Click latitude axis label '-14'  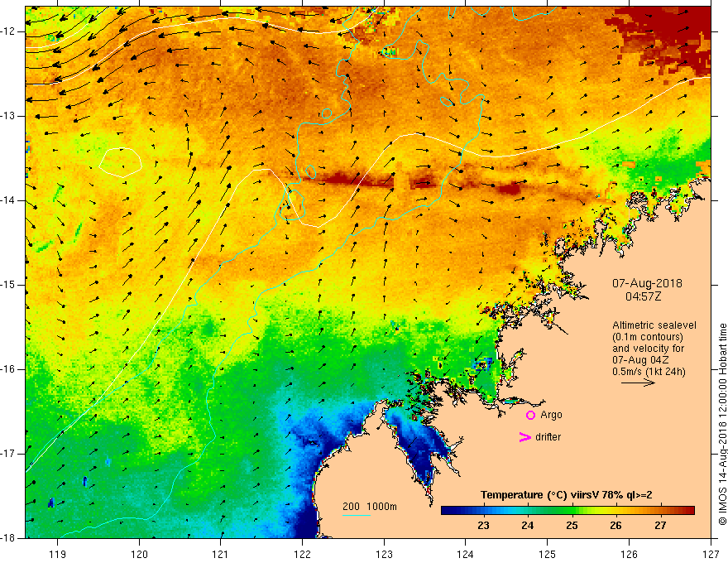coord(9,200)
